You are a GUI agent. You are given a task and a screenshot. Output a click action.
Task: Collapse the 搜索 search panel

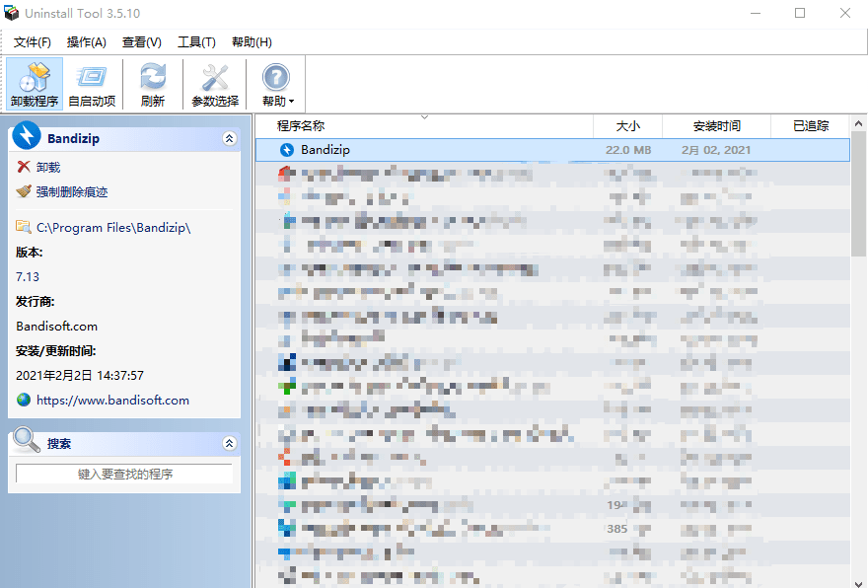click(229, 443)
